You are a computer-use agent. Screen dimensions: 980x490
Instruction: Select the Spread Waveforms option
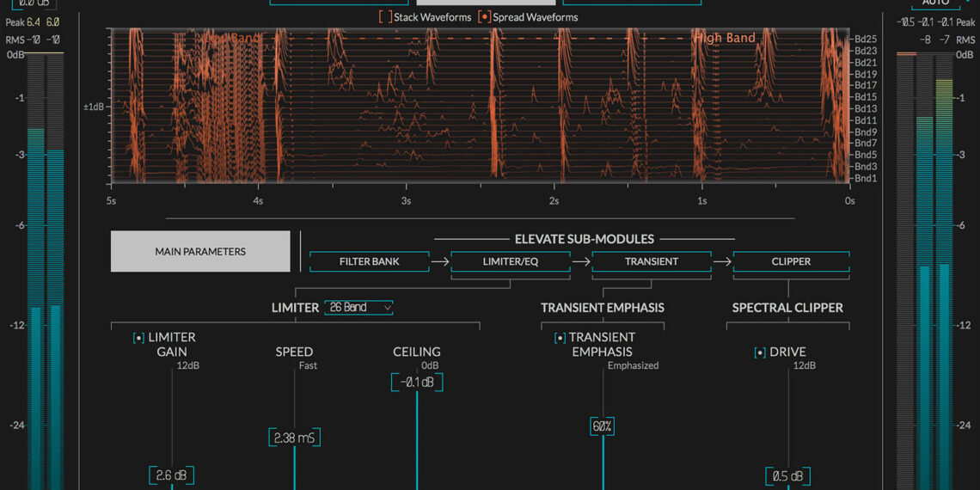[485, 17]
